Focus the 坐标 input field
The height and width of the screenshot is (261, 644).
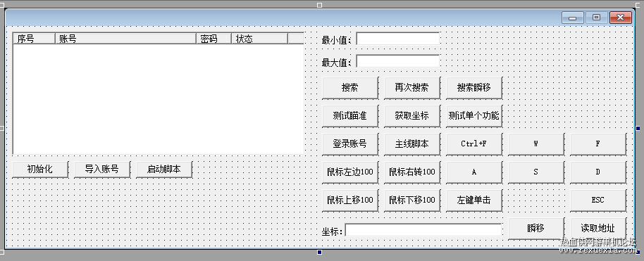423,230
